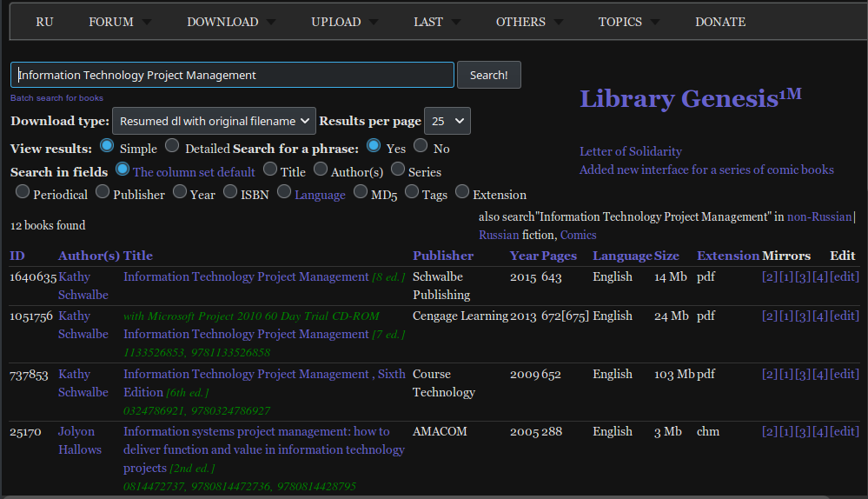Click [edit] for the AMACOM book

pos(845,431)
